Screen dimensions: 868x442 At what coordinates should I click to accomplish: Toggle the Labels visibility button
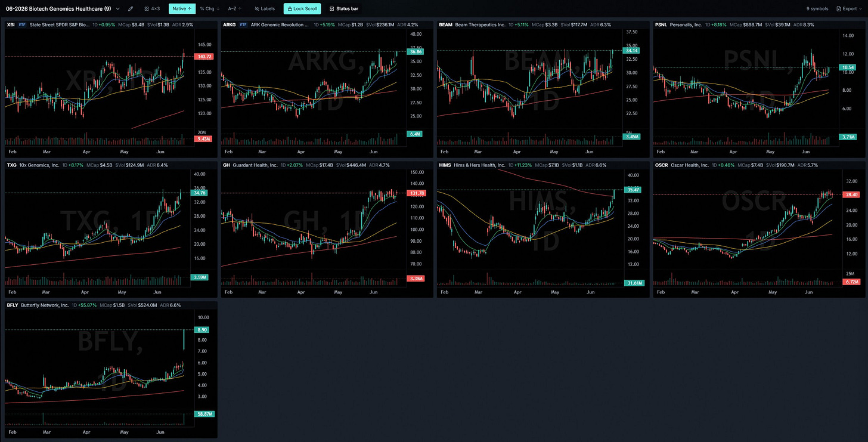point(265,9)
